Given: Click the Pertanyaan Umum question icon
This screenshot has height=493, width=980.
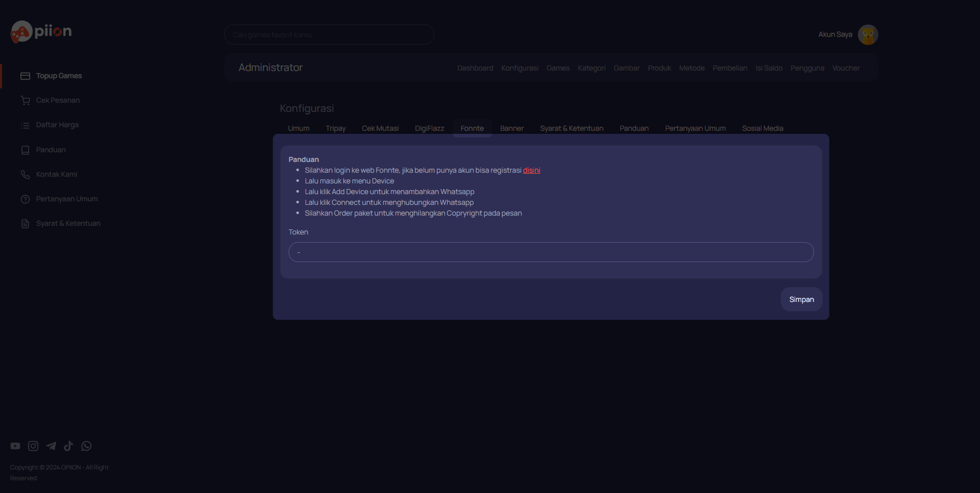Looking at the screenshot, I should pyautogui.click(x=25, y=199).
